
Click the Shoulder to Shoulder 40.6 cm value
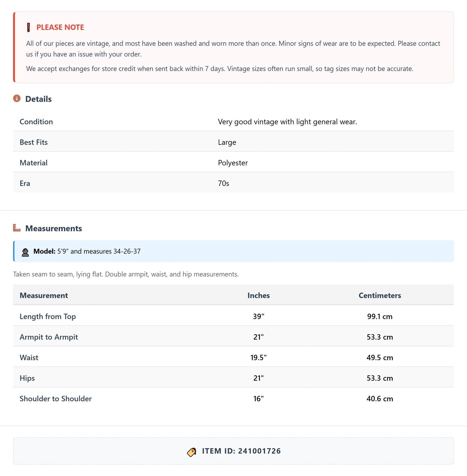380,398
